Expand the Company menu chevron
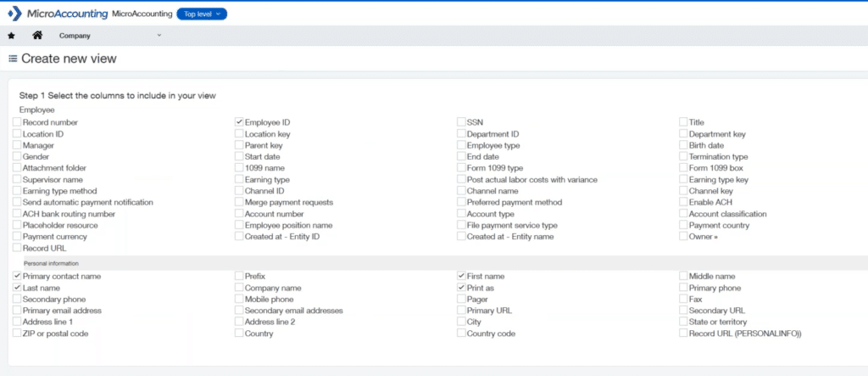This screenshot has width=868, height=376. point(159,36)
